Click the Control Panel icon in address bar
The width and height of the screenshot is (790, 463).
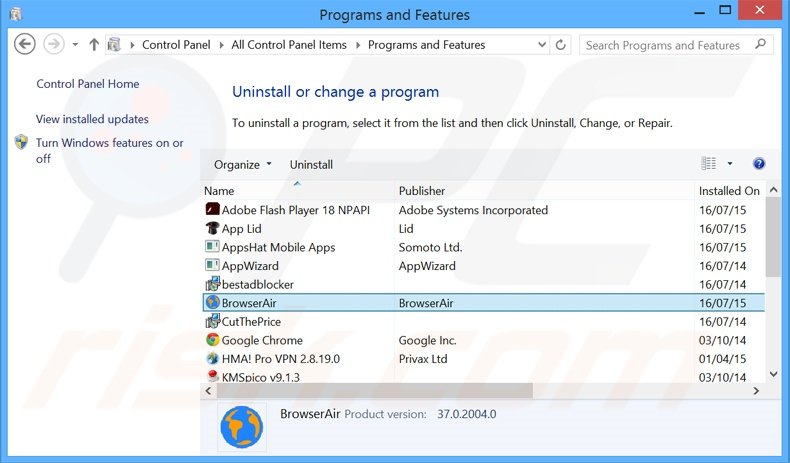[114, 45]
